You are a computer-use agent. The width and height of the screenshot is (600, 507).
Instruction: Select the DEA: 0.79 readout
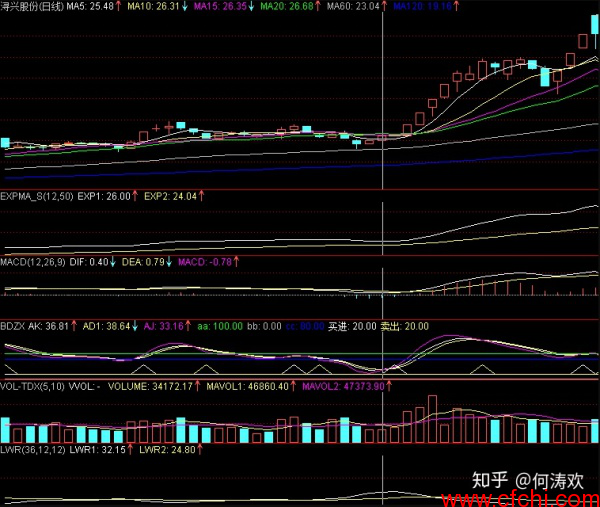(143, 262)
